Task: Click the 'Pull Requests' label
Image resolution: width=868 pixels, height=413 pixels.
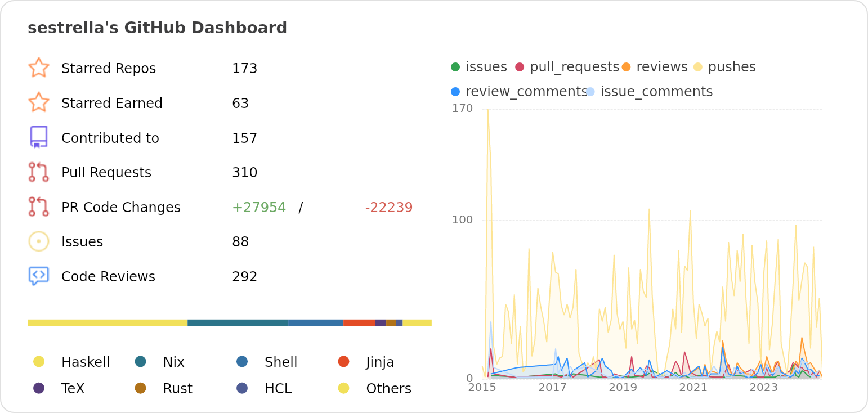Action: [106, 173]
